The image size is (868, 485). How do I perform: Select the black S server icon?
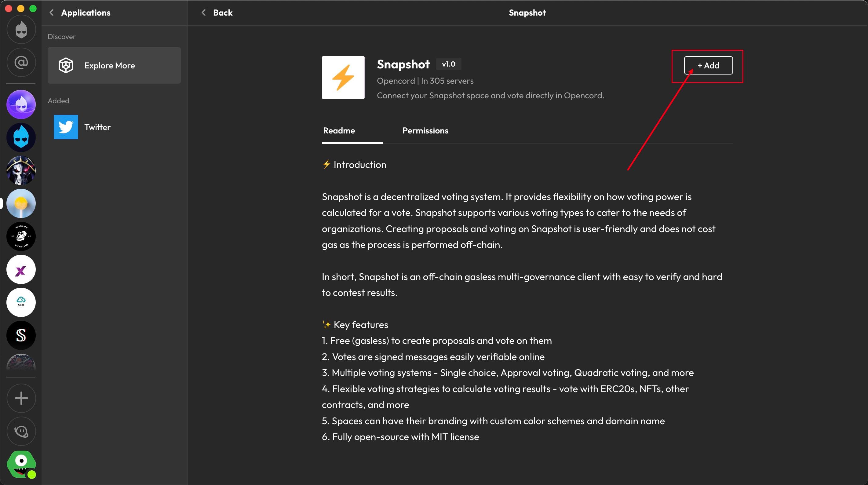click(x=21, y=335)
